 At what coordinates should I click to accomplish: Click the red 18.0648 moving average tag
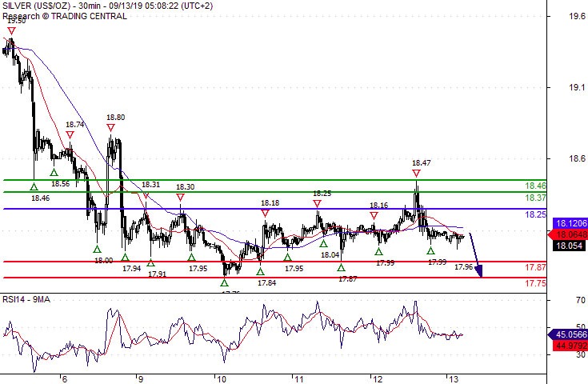[x=568, y=234]
